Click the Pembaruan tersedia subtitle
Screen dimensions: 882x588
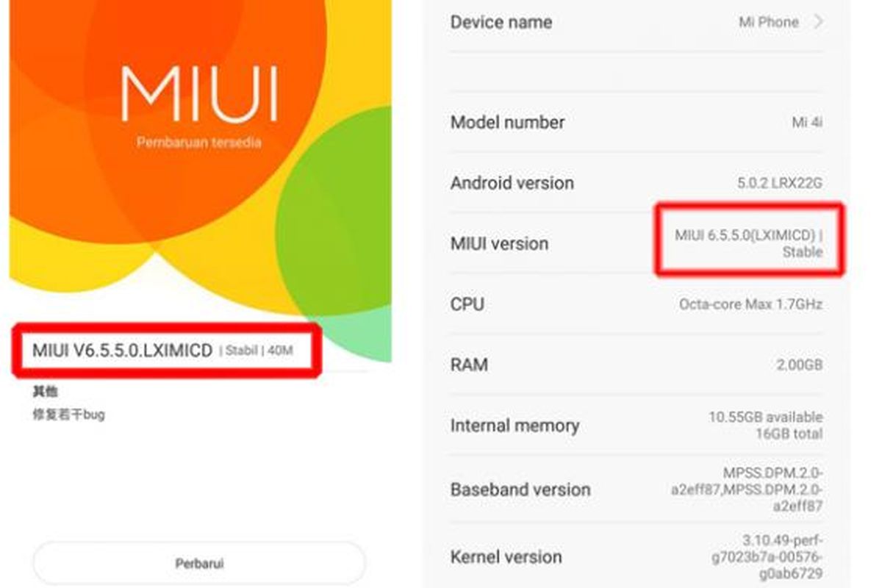pyautogui.click(x=198, y=142)
